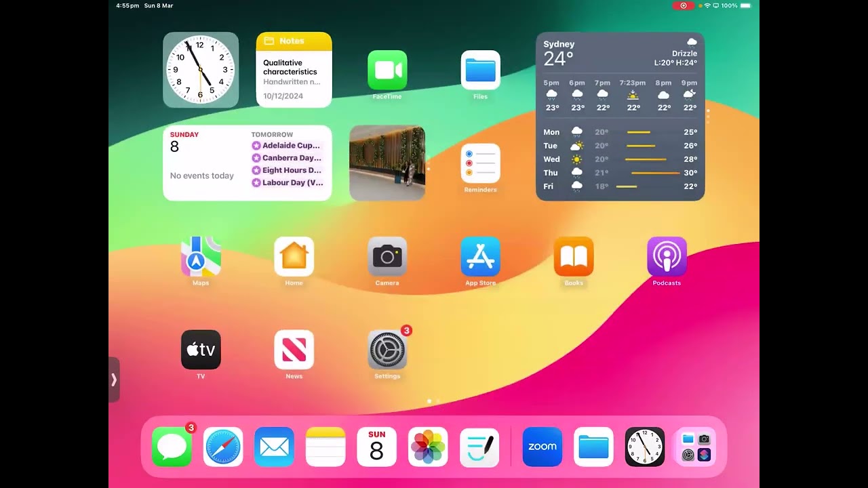Open the Books app
Screen dimensions: 868x488
(x=574, y=256)
